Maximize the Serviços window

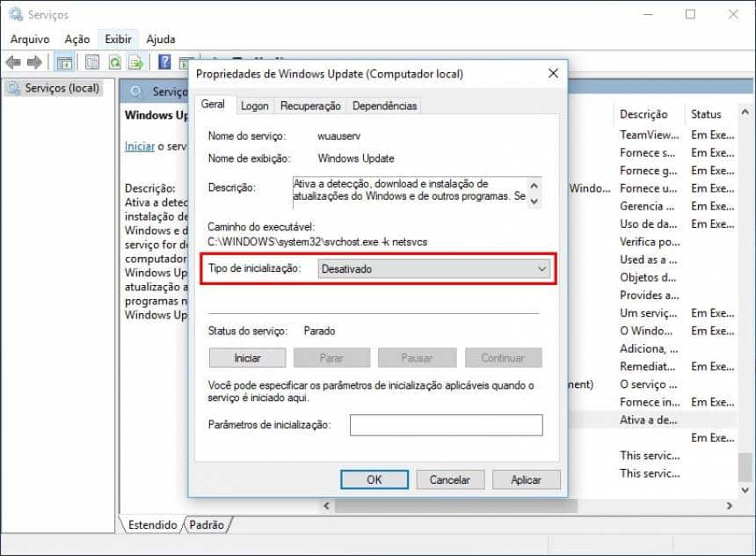pyautogui.click(x=690, y=14)
